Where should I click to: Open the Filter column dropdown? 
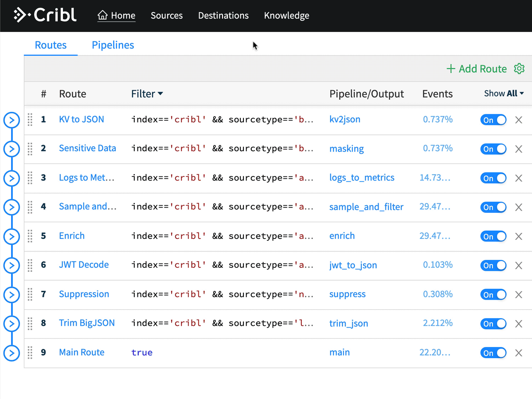(x=147, y=94)
